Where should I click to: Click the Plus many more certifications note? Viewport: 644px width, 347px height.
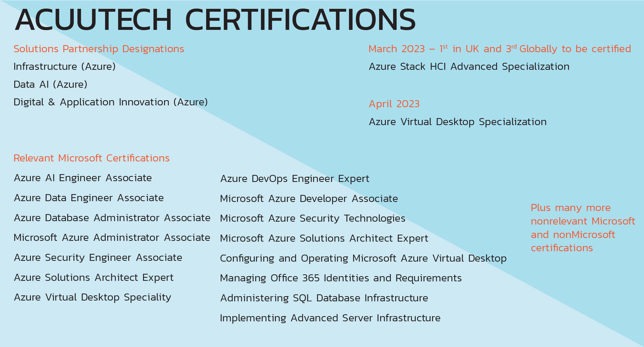tap(583, 228)
